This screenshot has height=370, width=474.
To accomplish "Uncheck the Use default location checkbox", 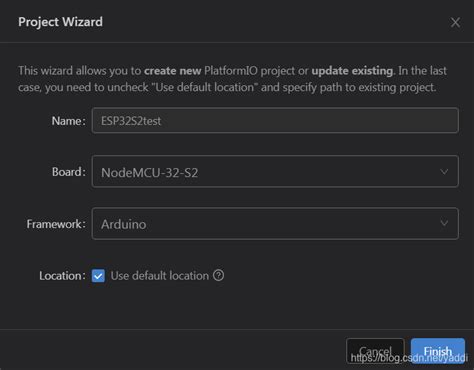I will (98, 276).
